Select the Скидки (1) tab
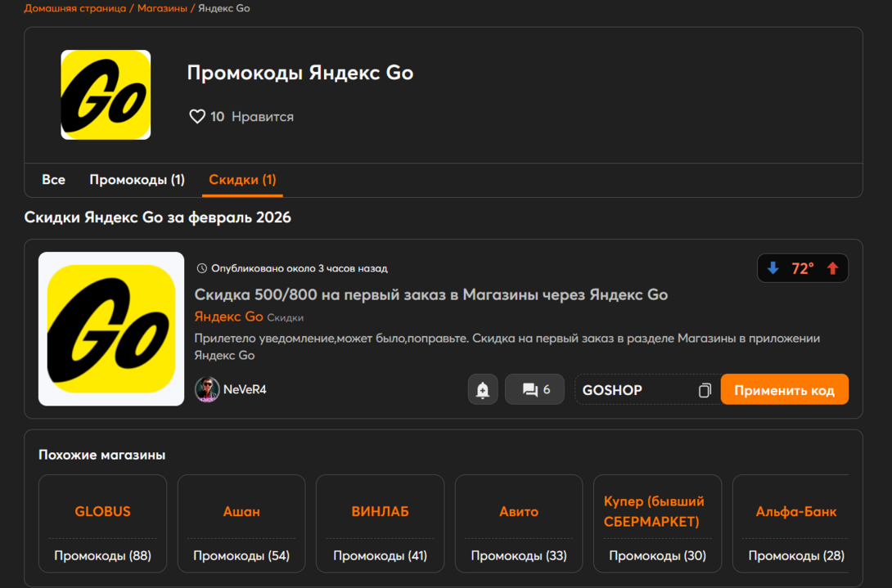Image resolution: width=892 pixels, height=588 pixels. (242, 180)
